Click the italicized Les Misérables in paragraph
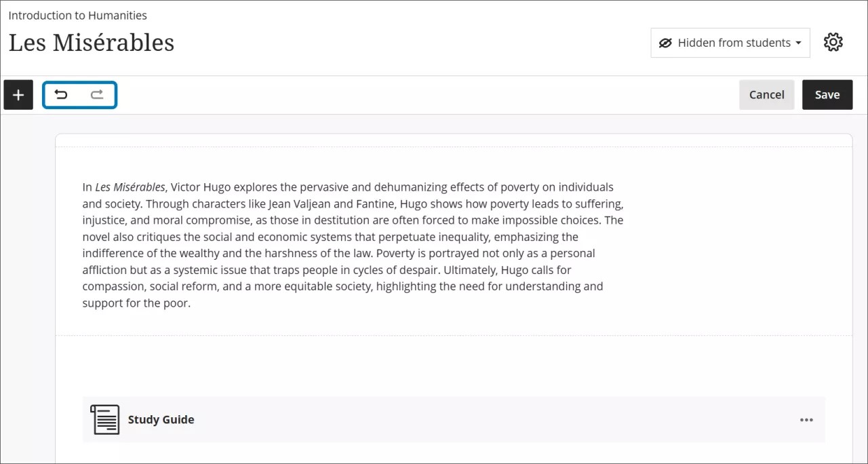This screenshot has width=868, height=464. (130, 187)
